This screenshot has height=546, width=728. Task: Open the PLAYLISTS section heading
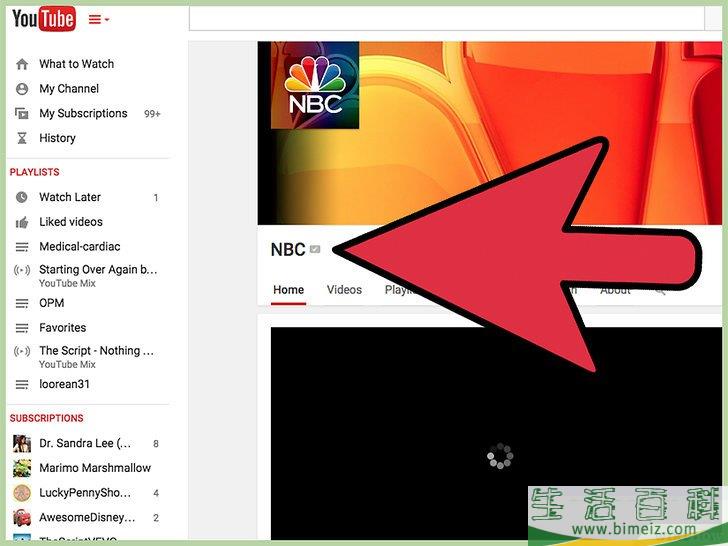click(35, 172)
